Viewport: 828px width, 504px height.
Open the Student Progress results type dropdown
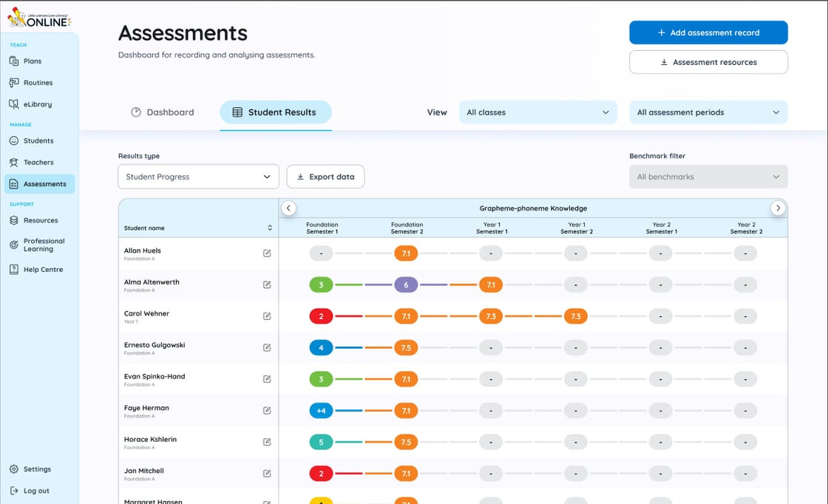point(198,177)
